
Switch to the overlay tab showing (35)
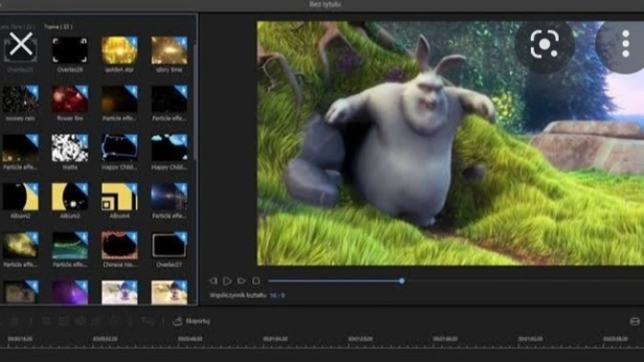[x=57, y=27]
